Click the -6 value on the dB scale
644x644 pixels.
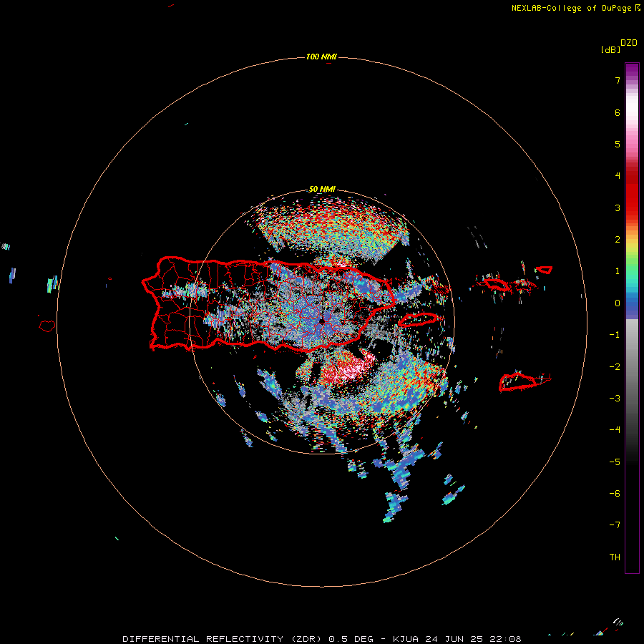click(x=615, y=494)
